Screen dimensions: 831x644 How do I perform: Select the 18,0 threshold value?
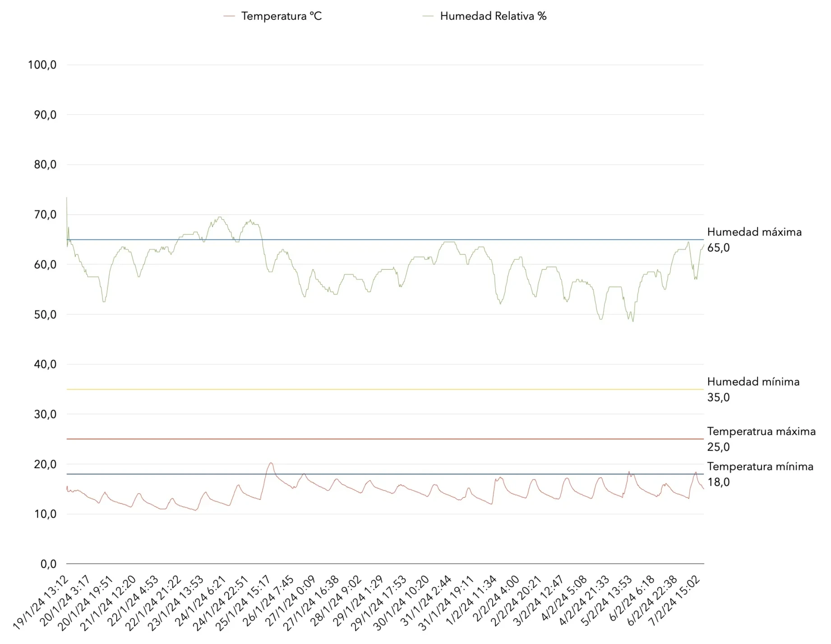[718, 482]
